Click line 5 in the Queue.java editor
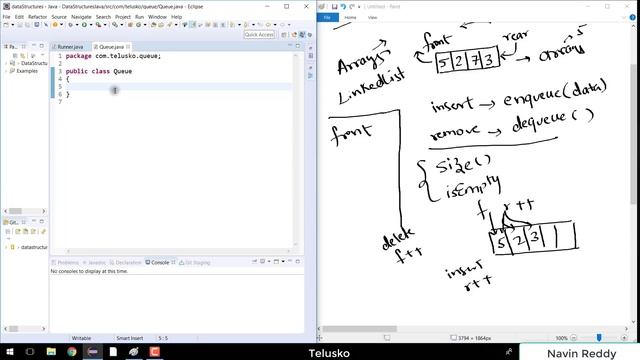 178,87
